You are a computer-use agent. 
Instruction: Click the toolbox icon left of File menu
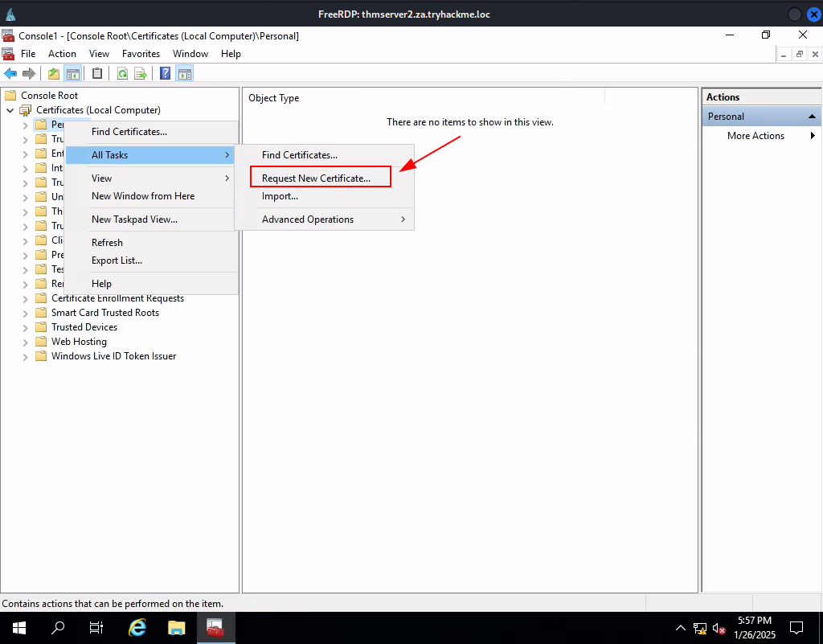pyautogui.click(x=8, y=54)
